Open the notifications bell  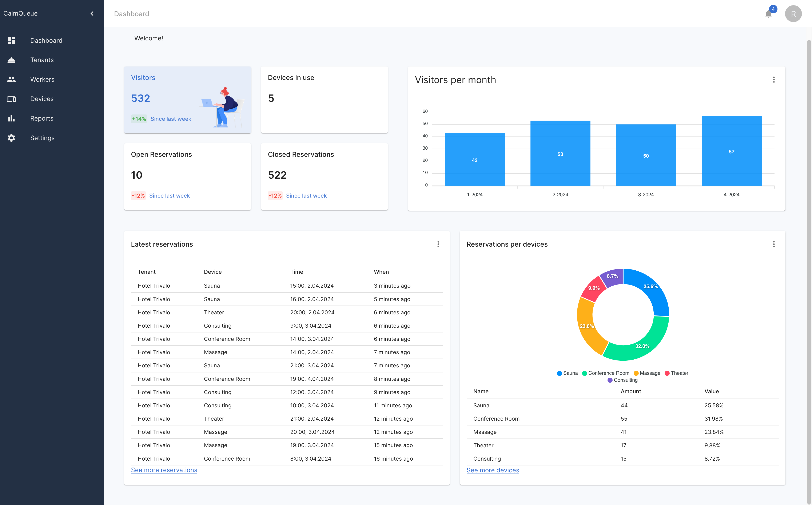[x=768, y=14]
